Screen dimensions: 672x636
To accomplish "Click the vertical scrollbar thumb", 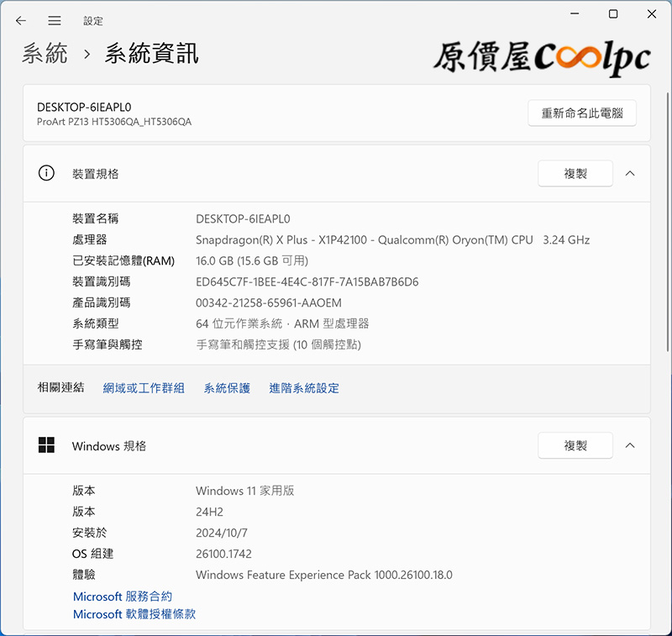I will click(668, 222).
